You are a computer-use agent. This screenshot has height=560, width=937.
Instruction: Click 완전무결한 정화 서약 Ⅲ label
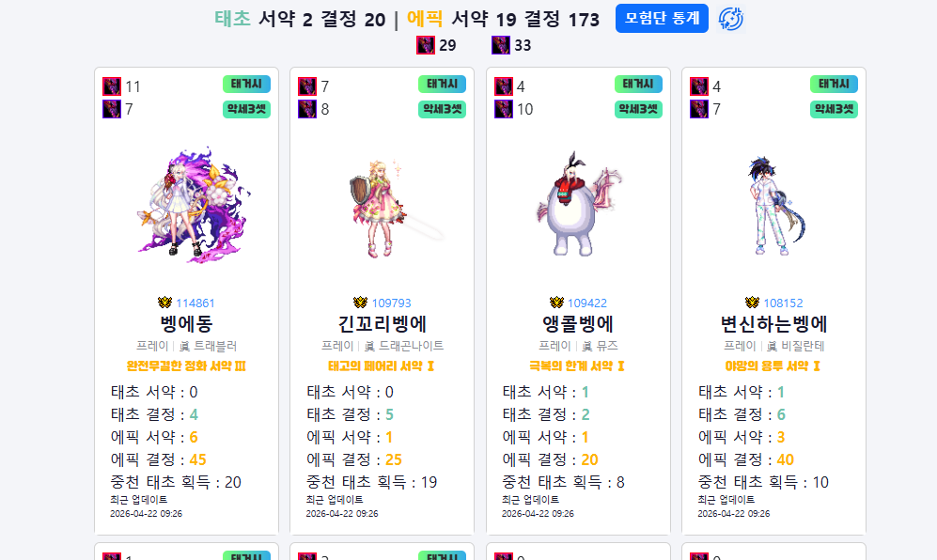(x=186, y=366)
